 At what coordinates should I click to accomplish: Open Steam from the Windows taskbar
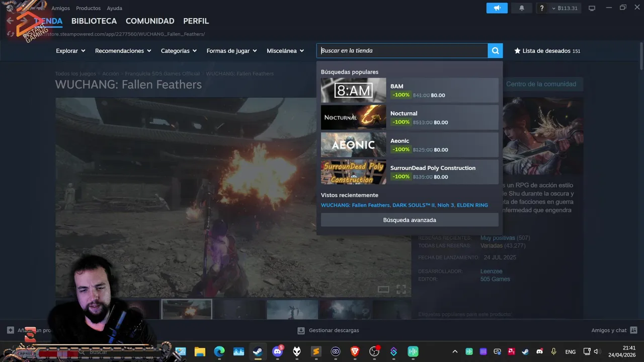tap(257, 351)
